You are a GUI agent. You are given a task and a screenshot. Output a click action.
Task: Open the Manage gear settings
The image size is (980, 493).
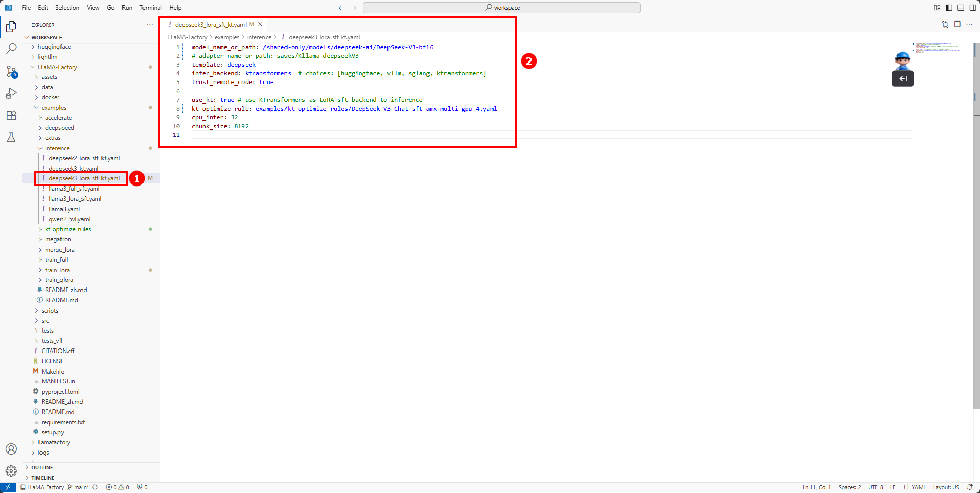(x=11, y=470)
